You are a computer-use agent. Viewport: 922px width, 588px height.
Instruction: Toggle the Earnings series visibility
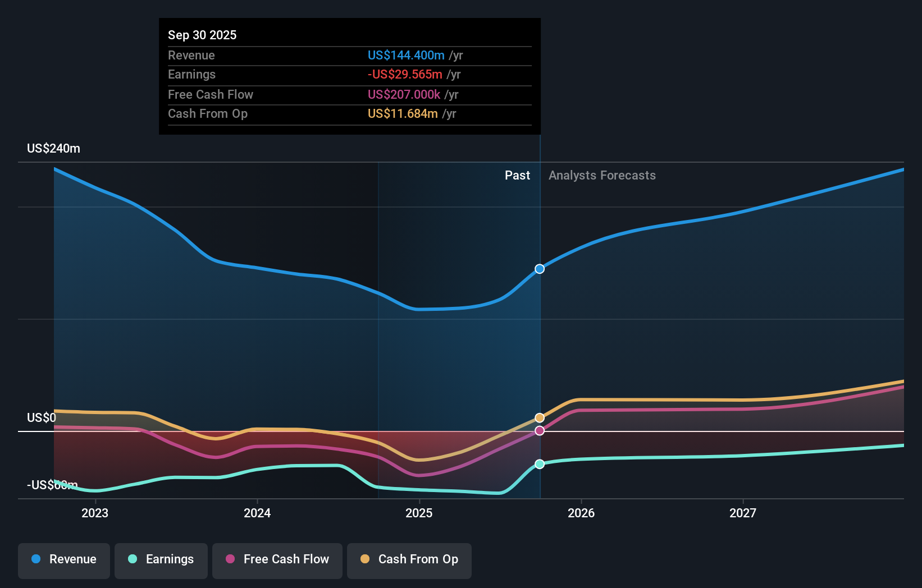click(161, 559)
